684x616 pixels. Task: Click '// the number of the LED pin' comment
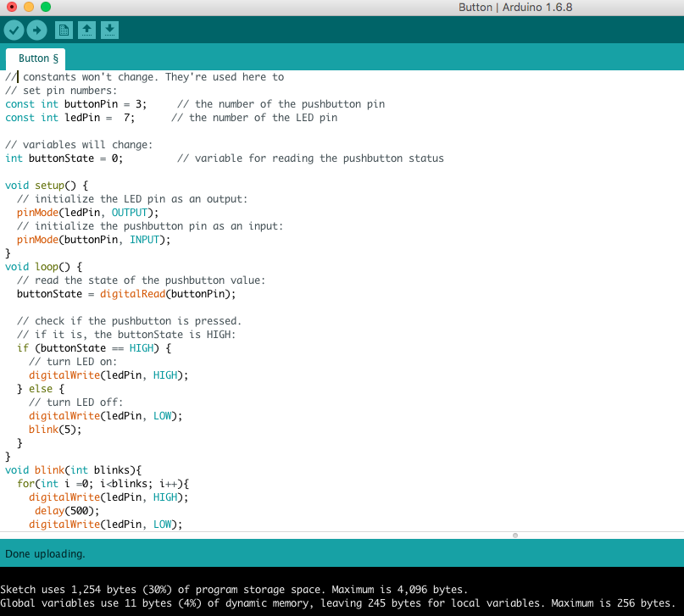click(254, 118)
